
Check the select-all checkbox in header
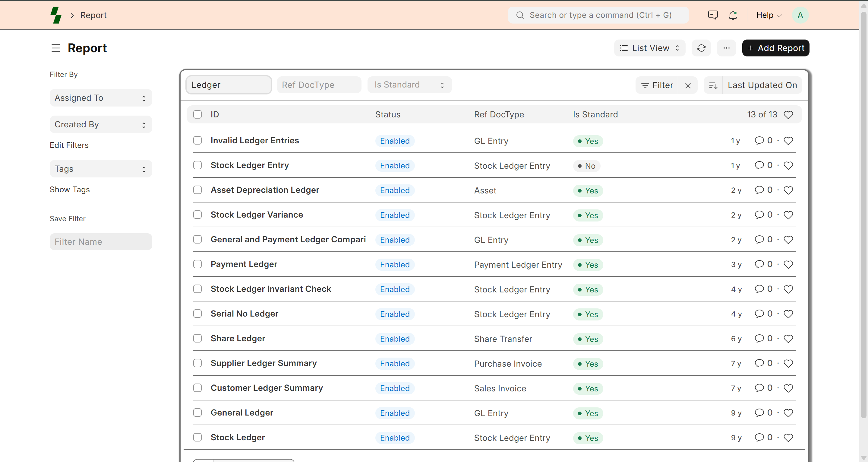(197, 115)
